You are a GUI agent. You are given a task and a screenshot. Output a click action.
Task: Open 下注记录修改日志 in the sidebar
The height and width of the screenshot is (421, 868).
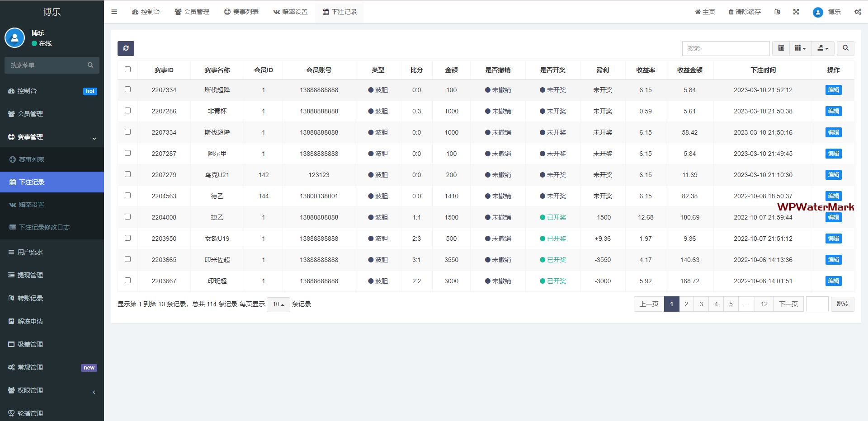click(x=52, y=227)
